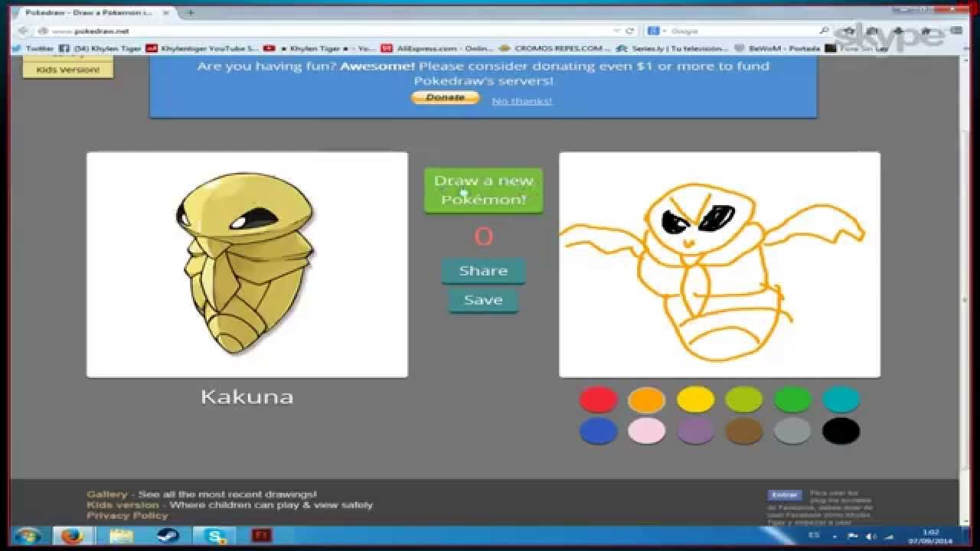Click the Facebook Entrar button

coord(784,495)
